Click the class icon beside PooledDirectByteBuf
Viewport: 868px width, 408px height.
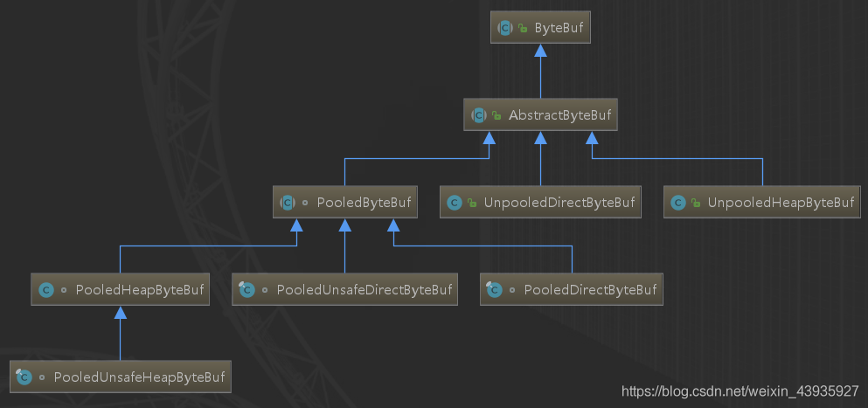coord(495,289)
